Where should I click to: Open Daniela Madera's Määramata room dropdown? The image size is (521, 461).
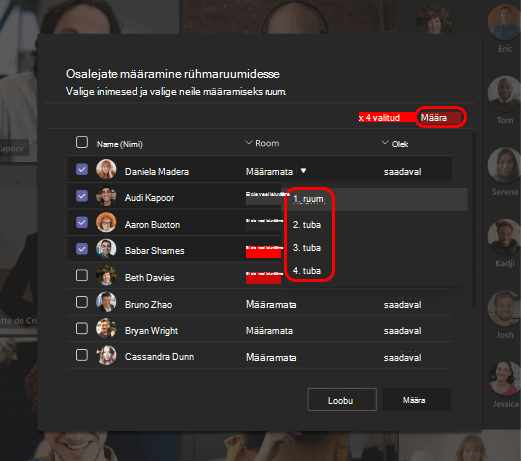click(276, 172)
